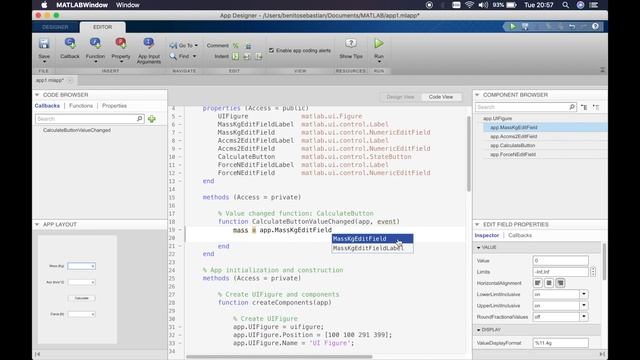Click the code editor vertical scrollbar
The width and height of the screenshot is (640, 360).
point(469,154)
